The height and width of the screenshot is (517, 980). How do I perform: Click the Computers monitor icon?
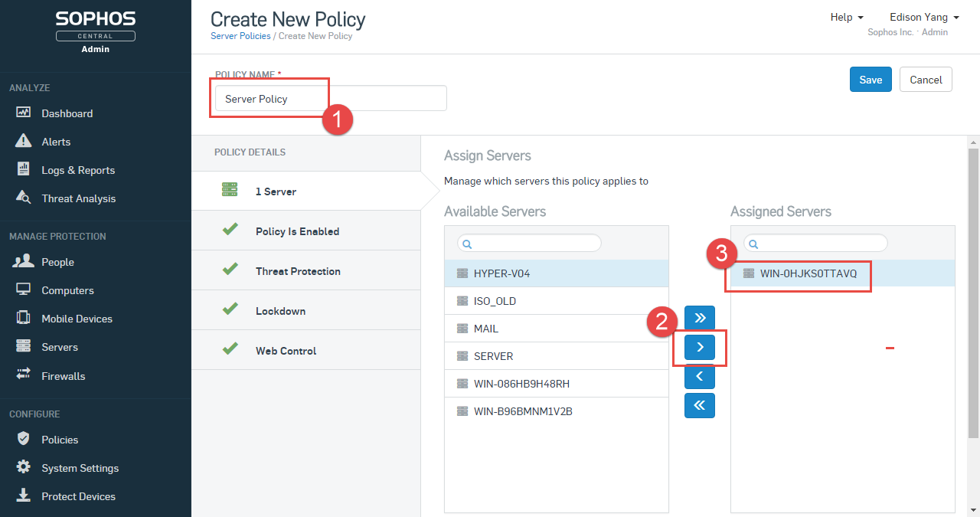pos(23,290)
